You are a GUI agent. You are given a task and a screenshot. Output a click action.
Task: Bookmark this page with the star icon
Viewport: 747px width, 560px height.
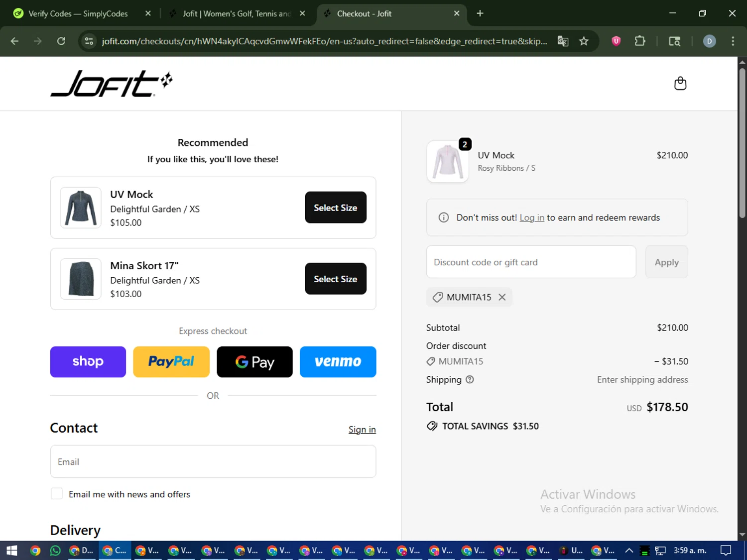pyautogui.click(x=584, y=41)
